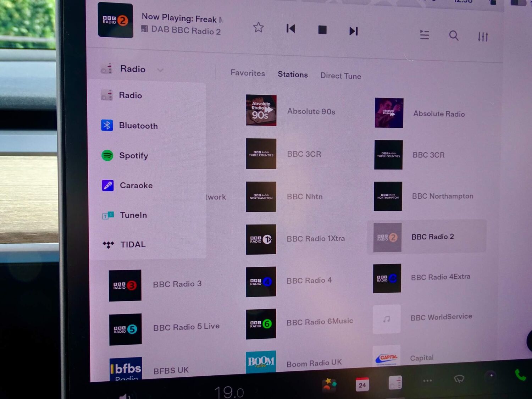
Task: Stop radio playback
Action: pos(322,30)
